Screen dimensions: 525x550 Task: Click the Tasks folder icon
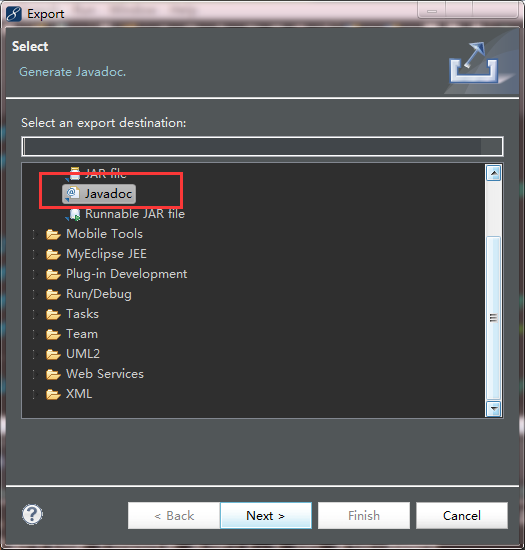pyautogui.click(x=53, y=314)
